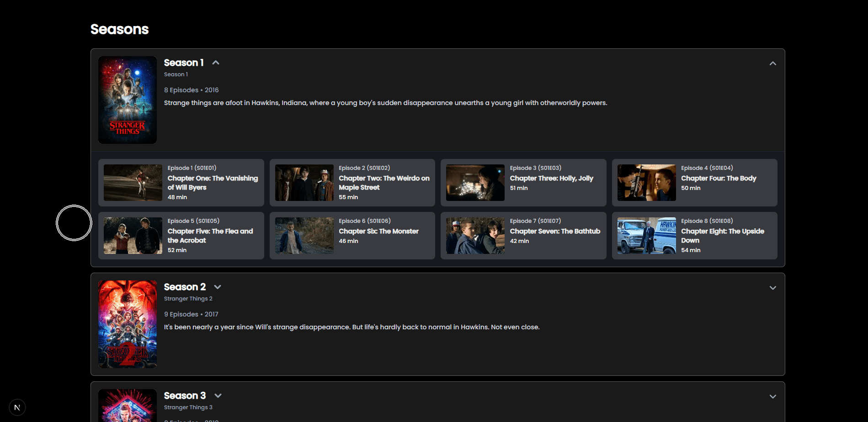
Task: Expand Season 2 via chevron beside its title
Action: [218, 287]
